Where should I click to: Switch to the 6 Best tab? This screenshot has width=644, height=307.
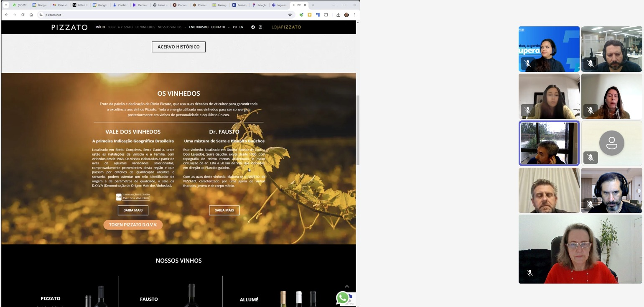tap(80, 5)
